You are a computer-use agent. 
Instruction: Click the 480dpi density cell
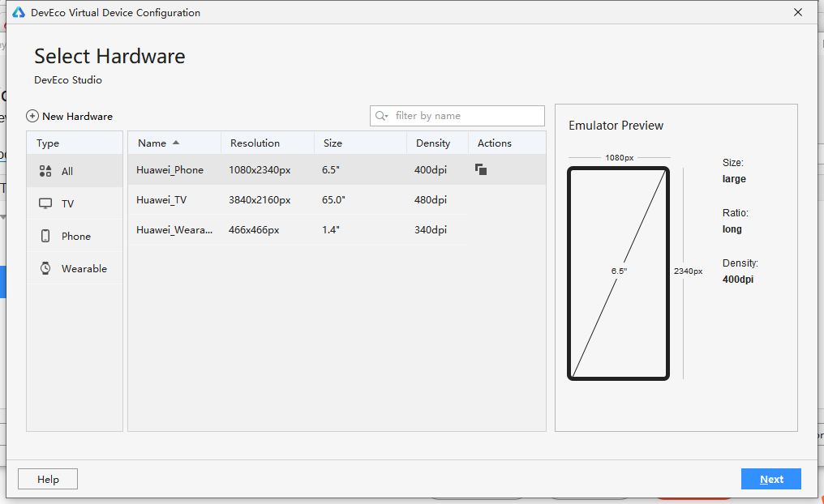click(431, 200)
